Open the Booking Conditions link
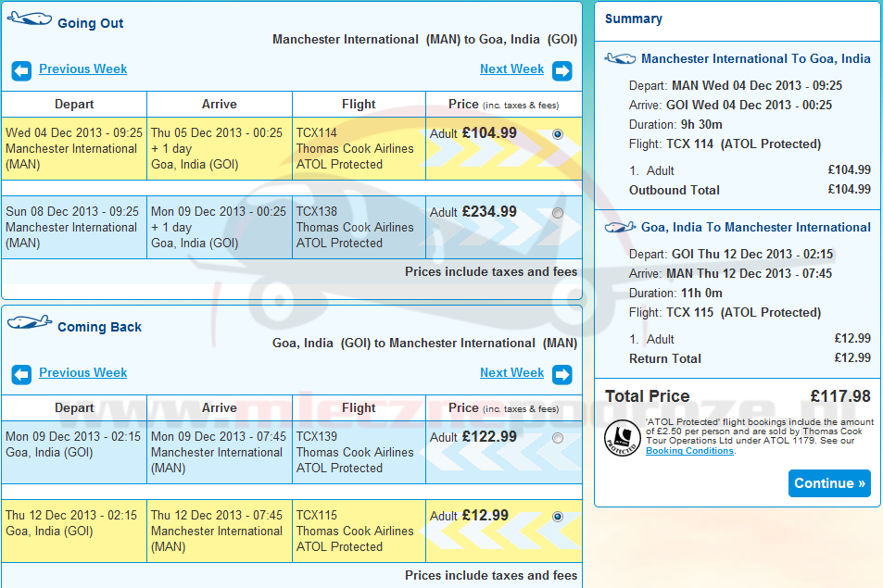The image size is (883, 588). pos(689,451)
